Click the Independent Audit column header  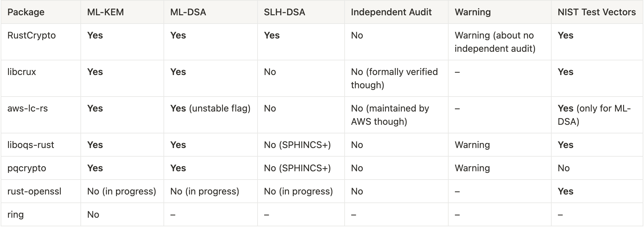[391, 12]
